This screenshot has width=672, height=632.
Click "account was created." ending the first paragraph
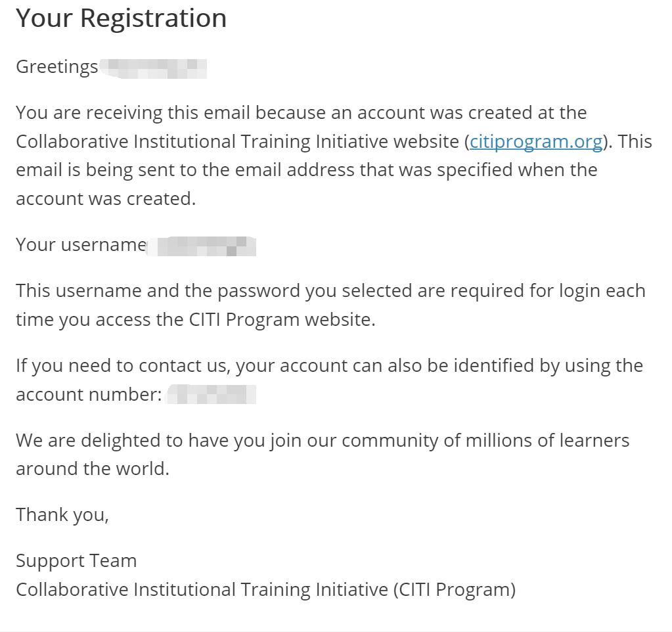(x=106, y=199)
